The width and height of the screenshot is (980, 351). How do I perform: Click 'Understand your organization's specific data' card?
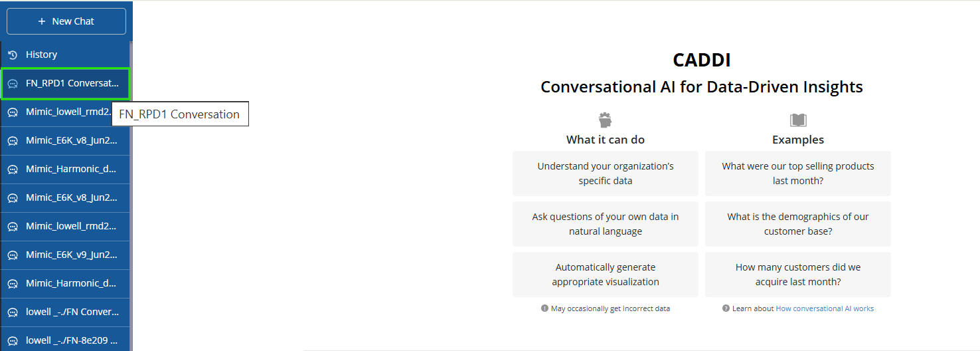tap(606, 174)
